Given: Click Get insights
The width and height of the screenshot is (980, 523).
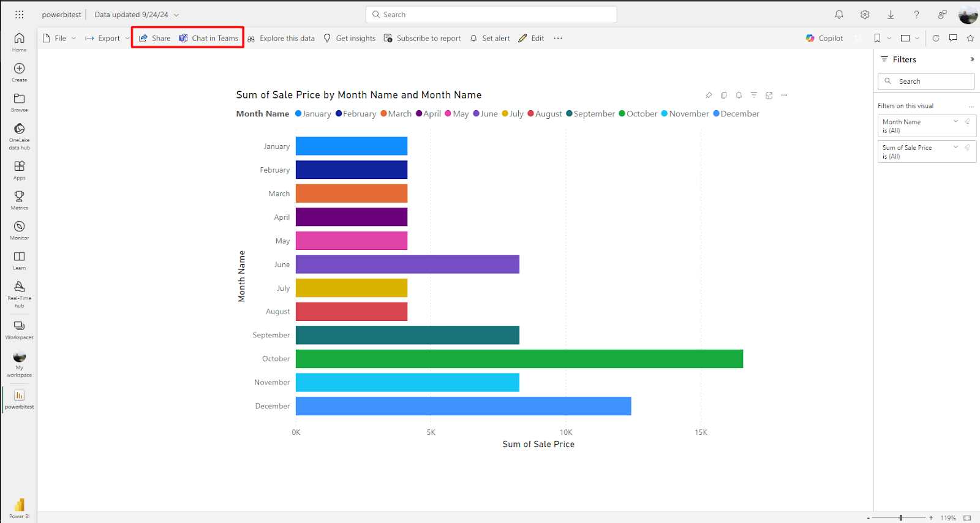Looking at the screenshot, I should [x=350, y=38].
